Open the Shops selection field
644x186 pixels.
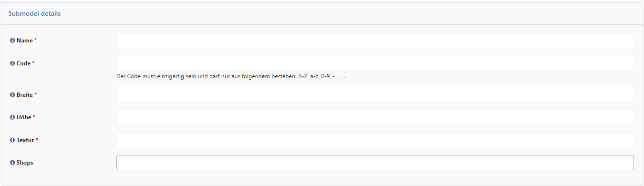(x=375, y=163)
